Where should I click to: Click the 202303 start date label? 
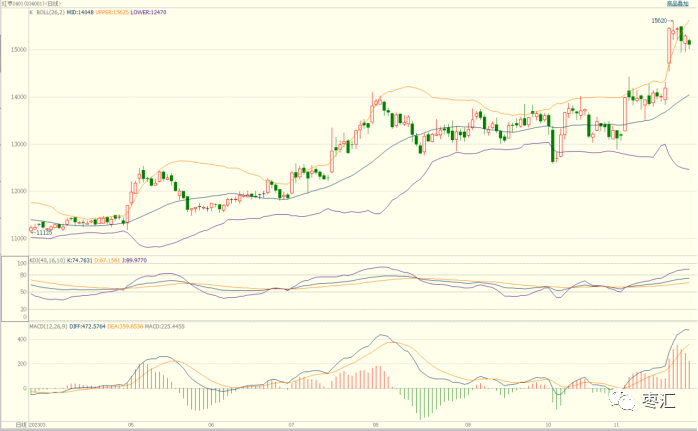37,425
